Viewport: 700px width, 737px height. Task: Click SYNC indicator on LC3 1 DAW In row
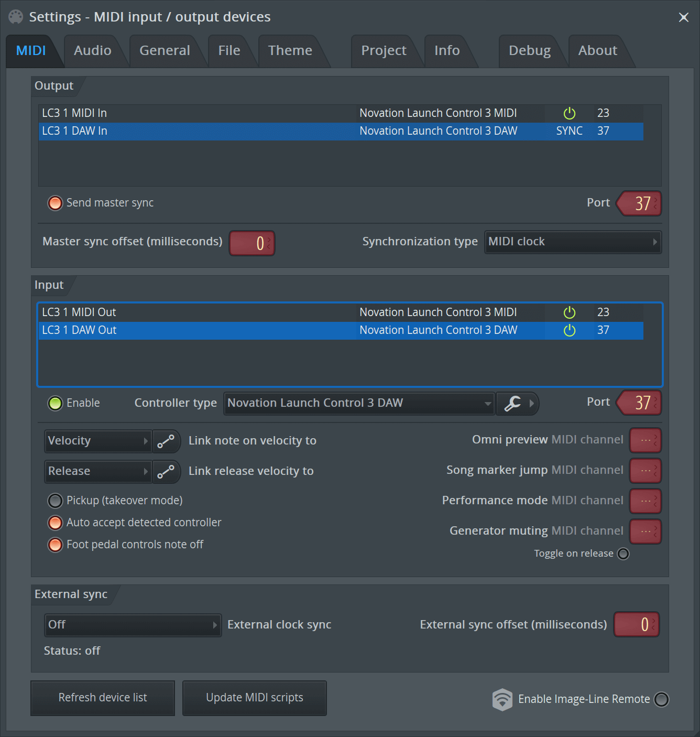point(570,131)
